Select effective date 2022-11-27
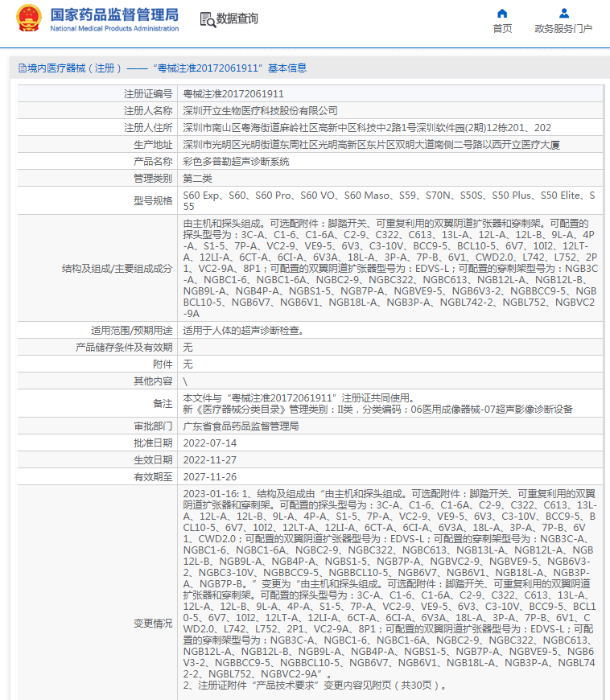610x700 pixels. (210, 460)
